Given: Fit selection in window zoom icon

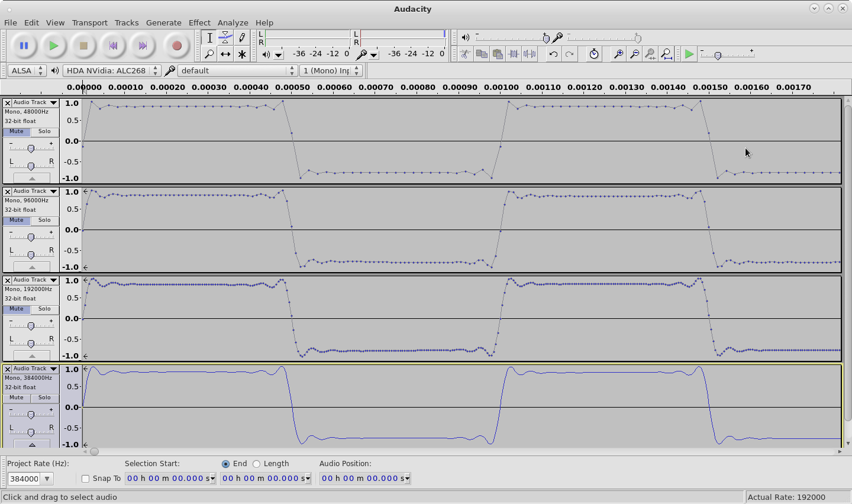Looking at the screenshot, I should 650,54.
